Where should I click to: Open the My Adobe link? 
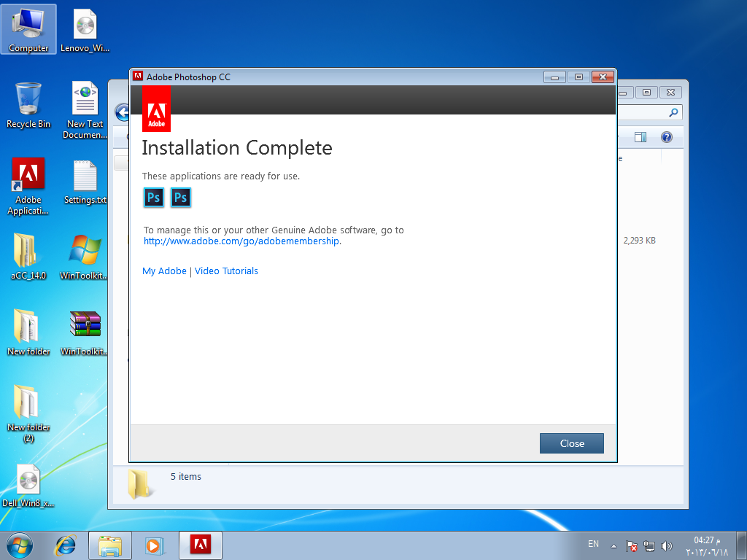(x=164, y=271)
